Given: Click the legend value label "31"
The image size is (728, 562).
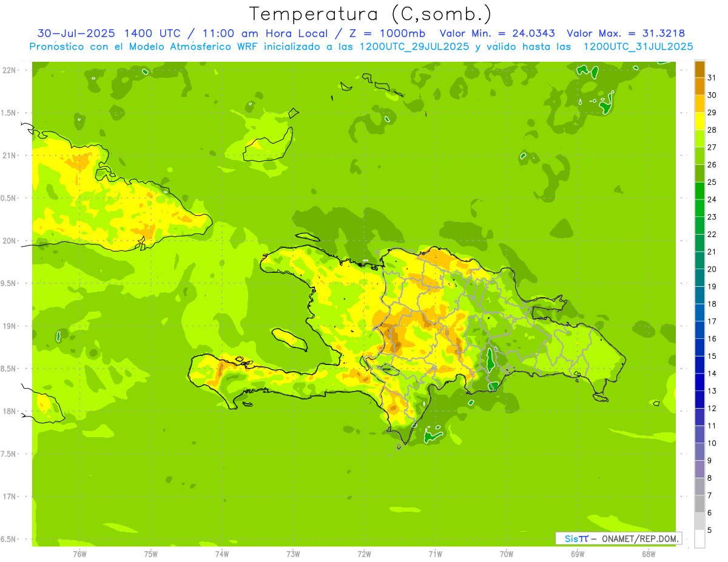Looking at the screenshot, I should tap(712, 78).
